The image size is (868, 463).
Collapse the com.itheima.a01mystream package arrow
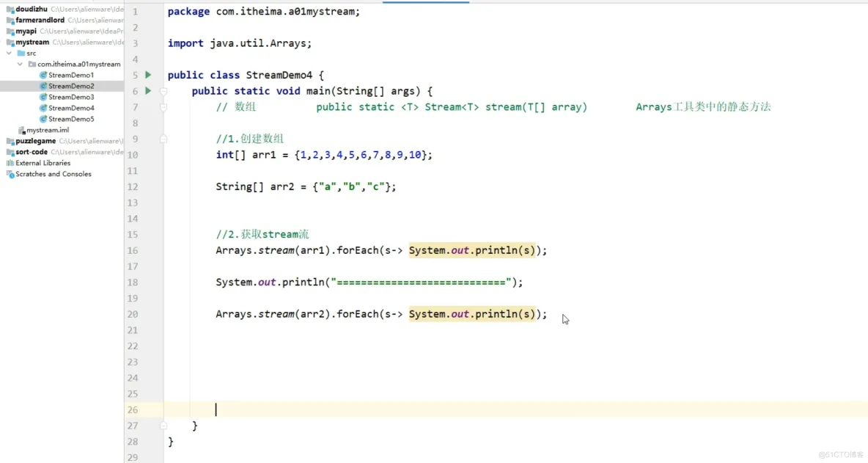(20, 65)
